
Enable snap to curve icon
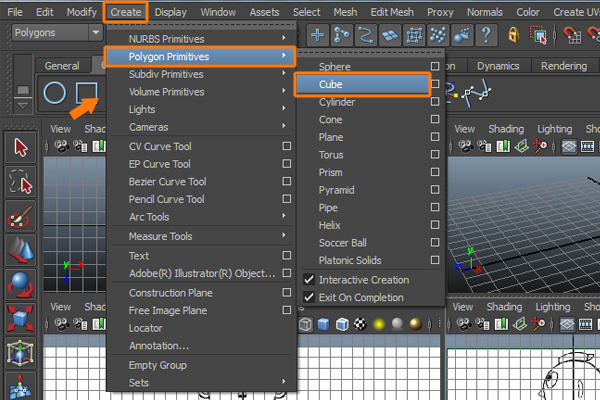click(365, 35)
